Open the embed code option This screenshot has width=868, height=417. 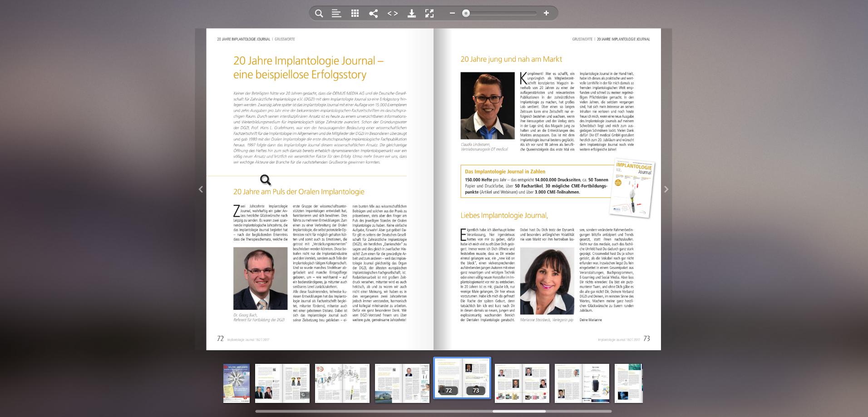click(393, 13)
